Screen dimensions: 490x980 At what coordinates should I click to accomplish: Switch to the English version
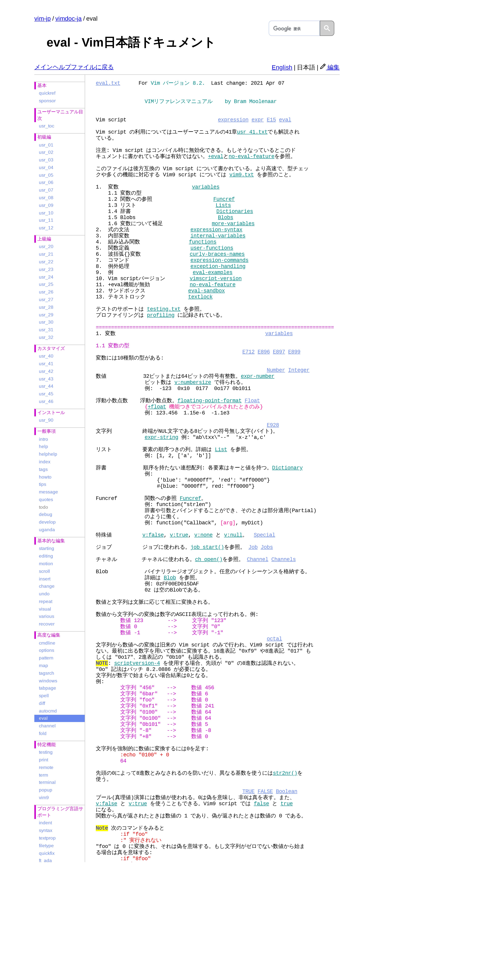282,67
